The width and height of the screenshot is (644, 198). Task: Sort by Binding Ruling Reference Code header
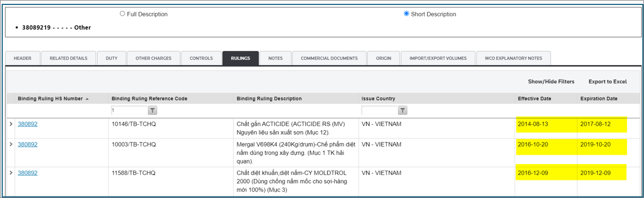coord(149,99)
